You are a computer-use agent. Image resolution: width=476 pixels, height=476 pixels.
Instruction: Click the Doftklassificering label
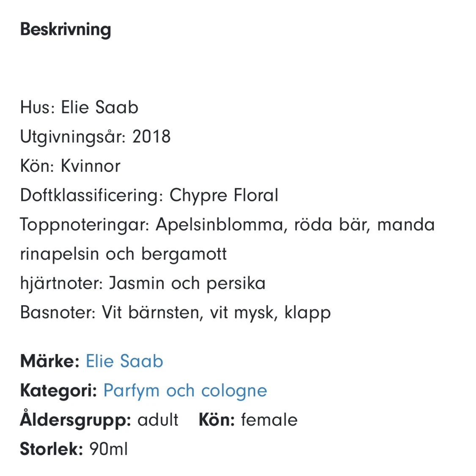(x=91, y=195)
